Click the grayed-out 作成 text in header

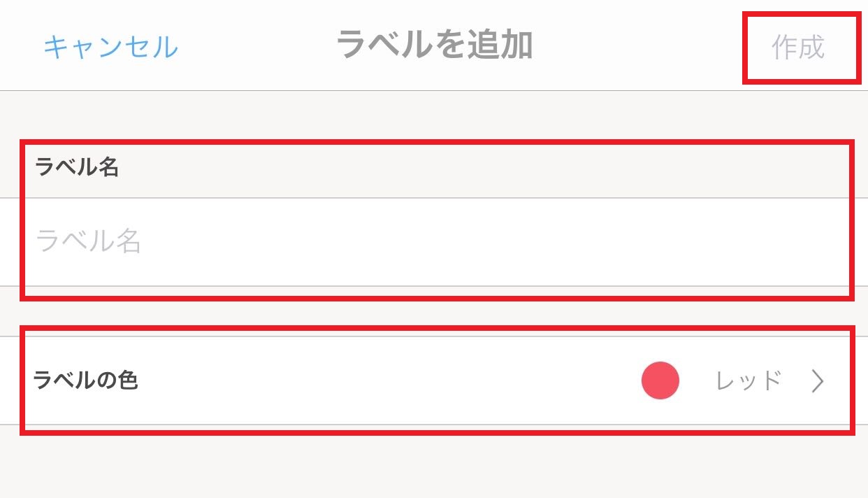(798, 47)
